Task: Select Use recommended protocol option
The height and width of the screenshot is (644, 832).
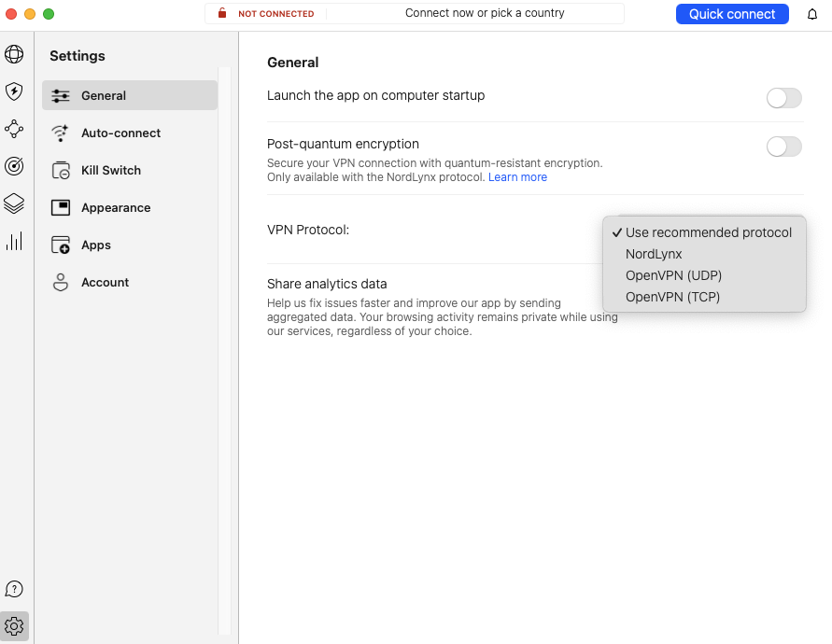Action: tap(708, 232)
